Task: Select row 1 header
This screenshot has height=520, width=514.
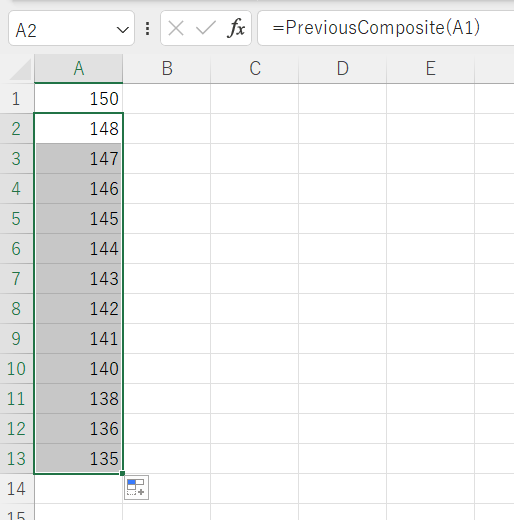Action: click(16, 99)
